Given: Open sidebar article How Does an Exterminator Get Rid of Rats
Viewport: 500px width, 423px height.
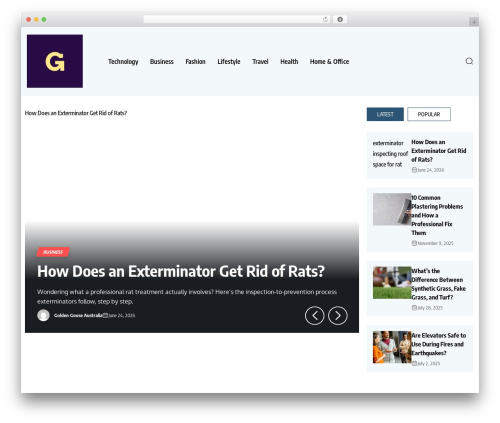Looking at the screenshot, I should pos(439,151).
